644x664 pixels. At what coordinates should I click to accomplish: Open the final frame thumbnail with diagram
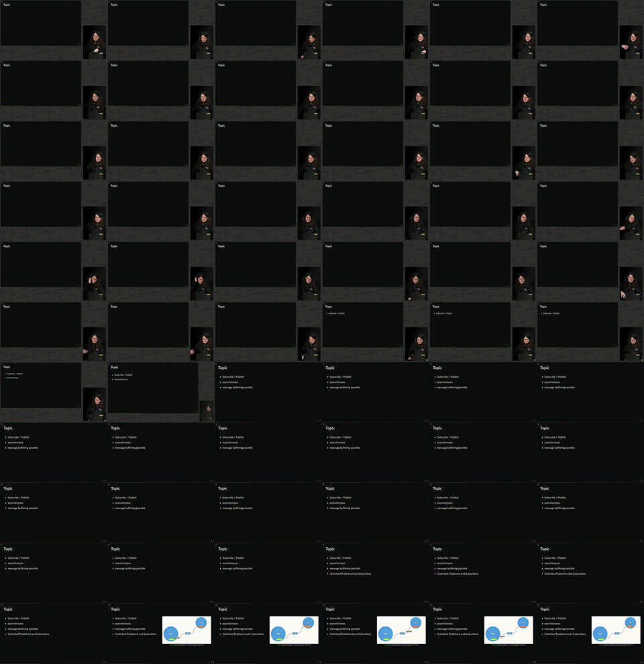590,633
